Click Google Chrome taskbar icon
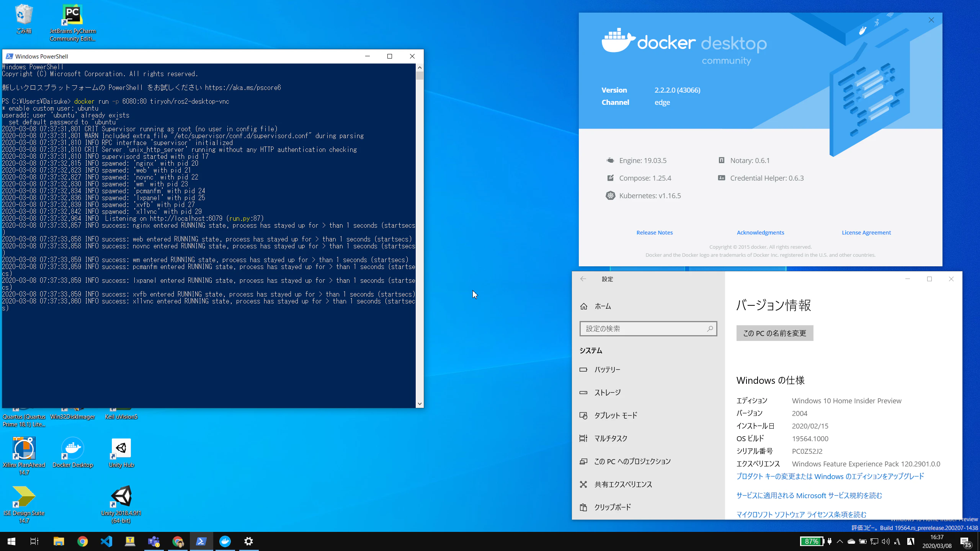 (83, 541)
